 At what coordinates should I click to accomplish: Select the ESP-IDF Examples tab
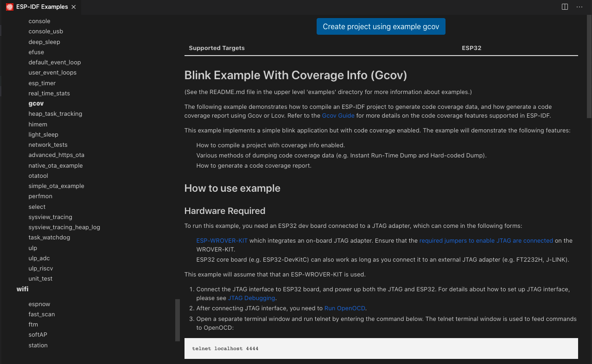coord(42,7)
